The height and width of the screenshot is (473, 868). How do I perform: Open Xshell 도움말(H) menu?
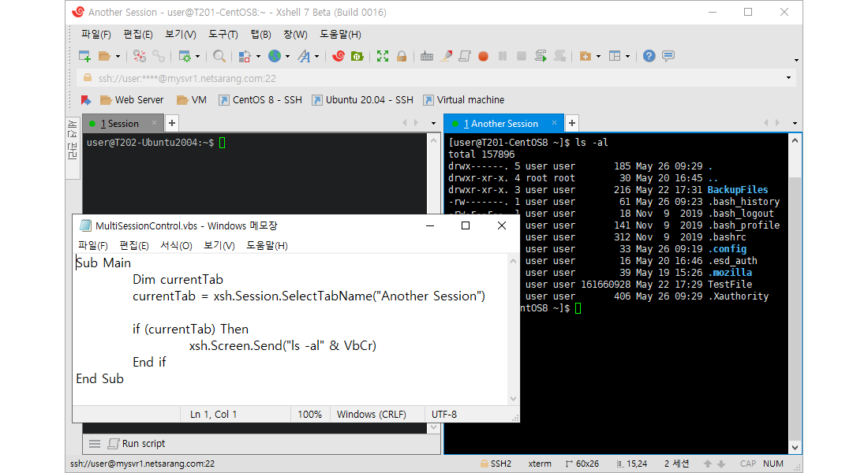click(340, 35)
